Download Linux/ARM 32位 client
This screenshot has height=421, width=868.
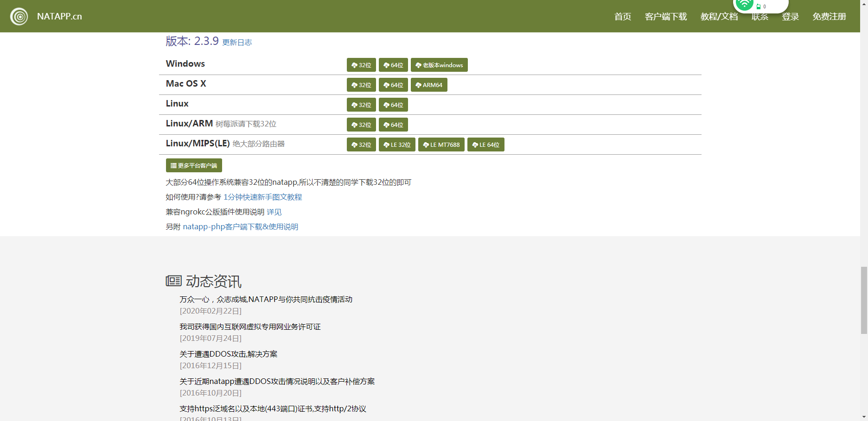coord(361,125)
